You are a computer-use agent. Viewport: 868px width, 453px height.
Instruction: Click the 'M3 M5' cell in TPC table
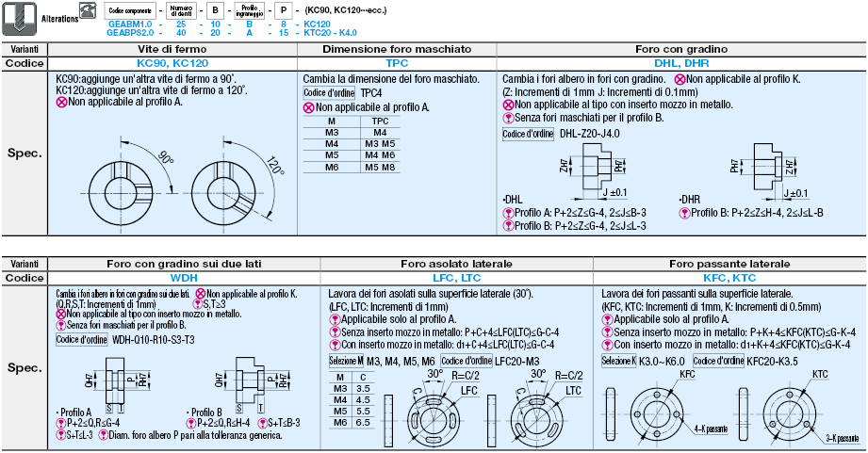[x=380, y=144]
